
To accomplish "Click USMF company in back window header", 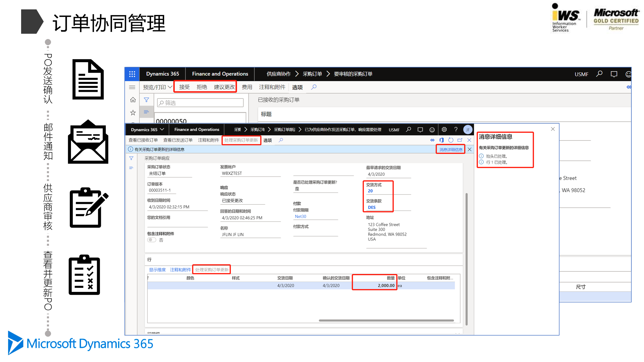I will [x=581, y=75].
